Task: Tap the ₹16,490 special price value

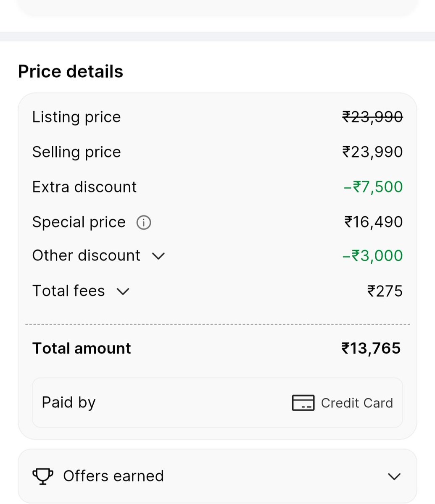Action: tap(373, 222)
